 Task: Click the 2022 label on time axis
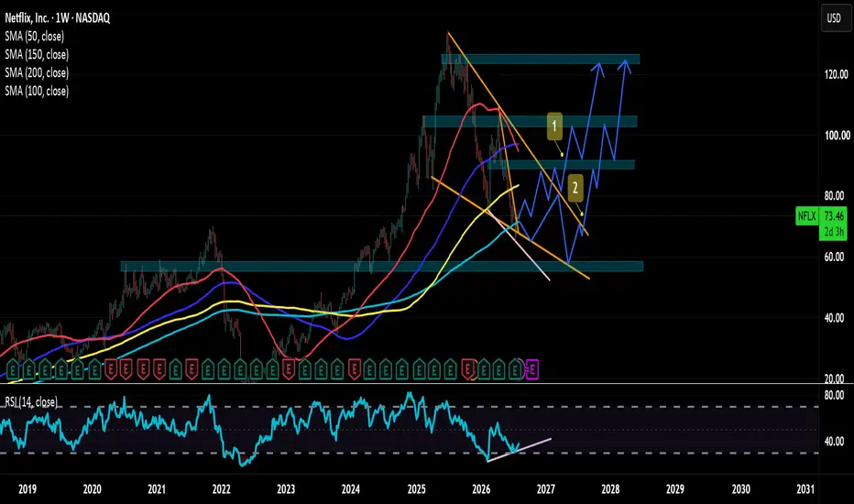coord(221,489)
